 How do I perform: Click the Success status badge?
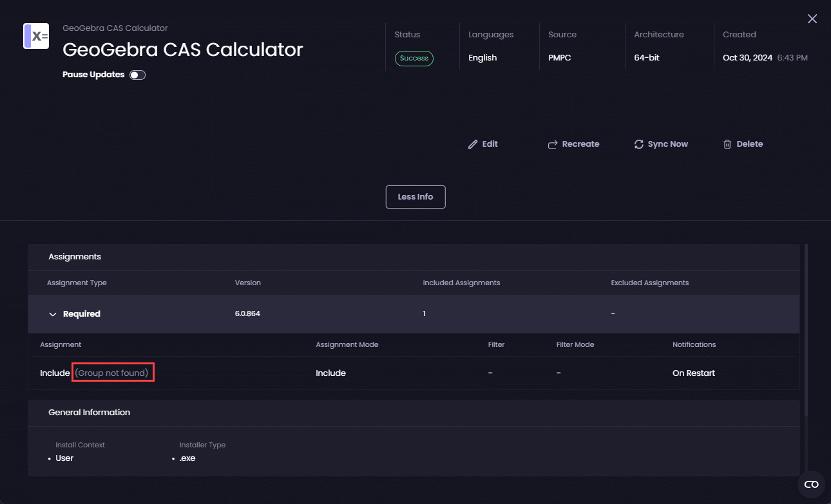(x=414, y=58)
